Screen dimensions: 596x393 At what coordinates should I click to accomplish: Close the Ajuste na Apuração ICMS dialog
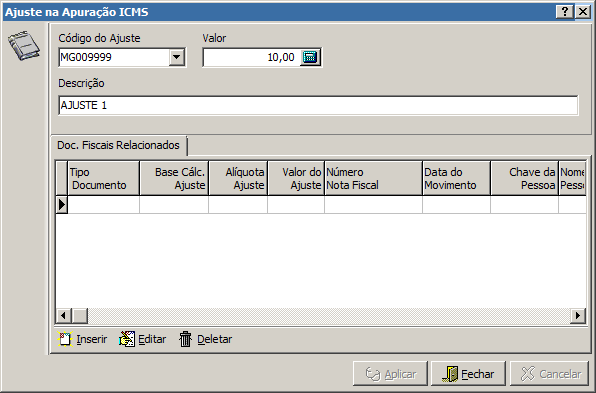pyautogui.click(x=583, y=12)
